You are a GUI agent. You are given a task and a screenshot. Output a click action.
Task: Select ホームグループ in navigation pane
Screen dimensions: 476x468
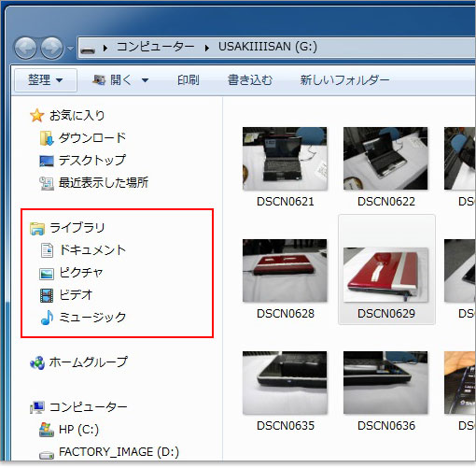click(89, 362)
